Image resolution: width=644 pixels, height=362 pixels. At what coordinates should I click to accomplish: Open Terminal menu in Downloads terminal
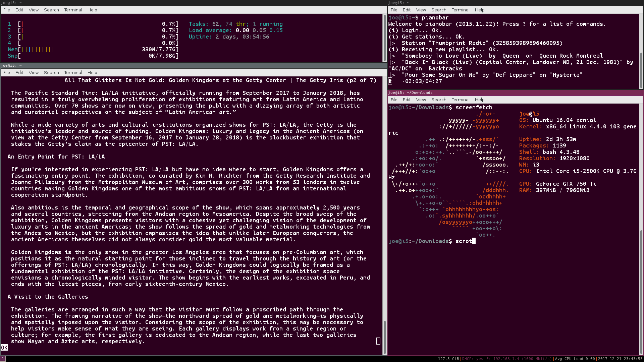click(x=461, y=100)
